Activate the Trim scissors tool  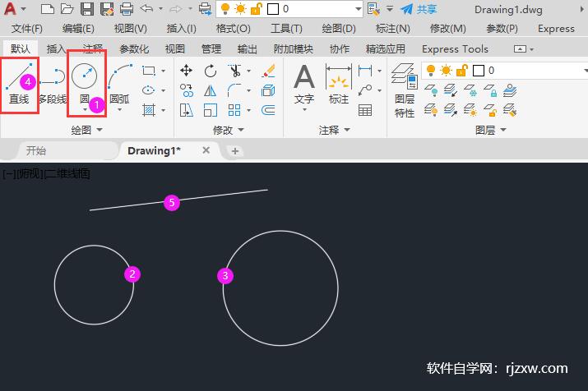click(234, 71)
